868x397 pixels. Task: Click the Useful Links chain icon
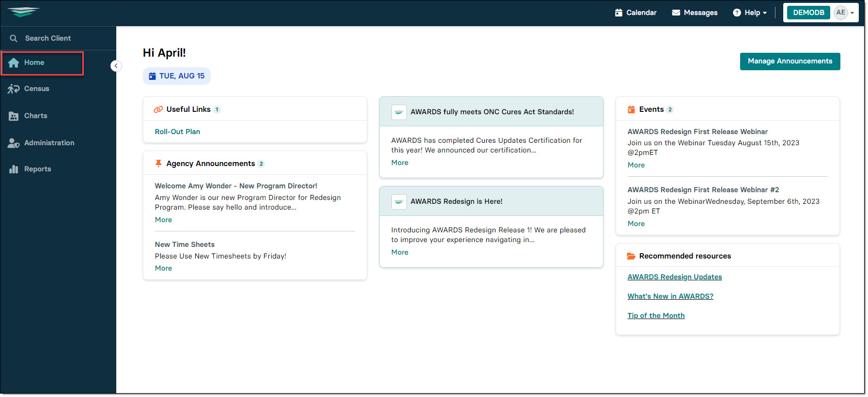pyautogui.click(x=158, y=109)
